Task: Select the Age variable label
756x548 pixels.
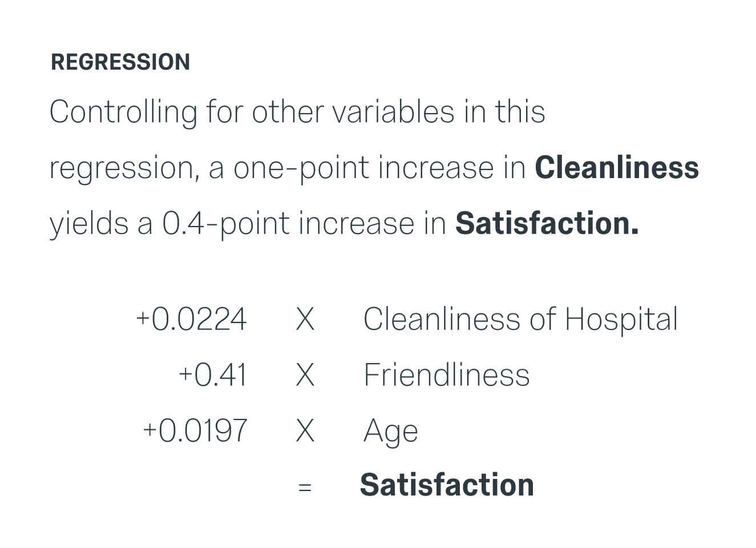Action: click(391, 432)
